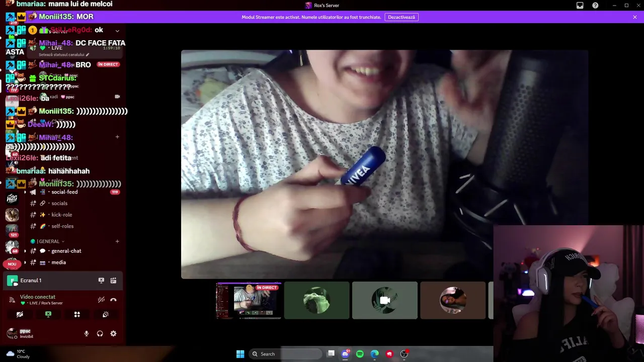Open the Windows Start menu

click(240, 354)
